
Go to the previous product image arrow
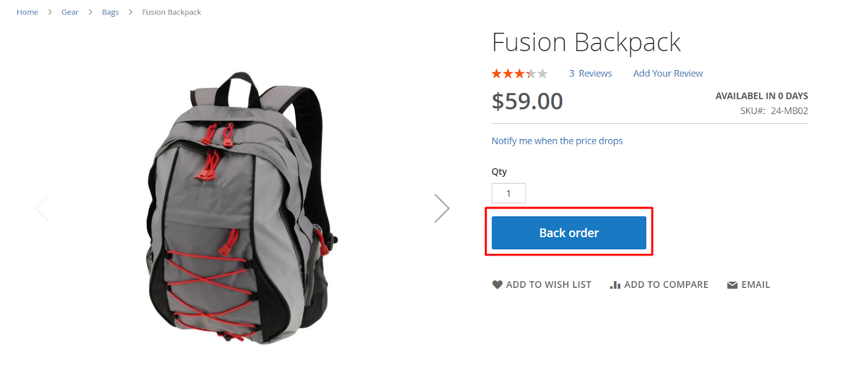43,209
